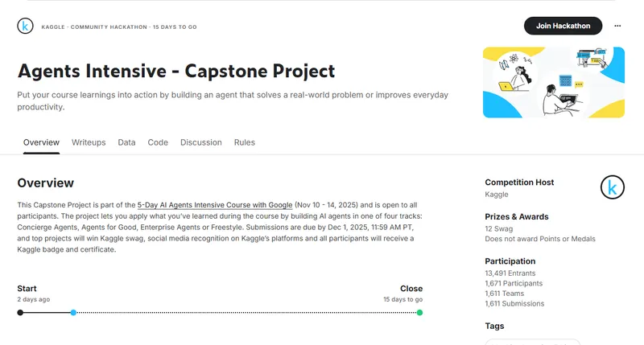Click the green Close timeline end marker

point(419,312)
